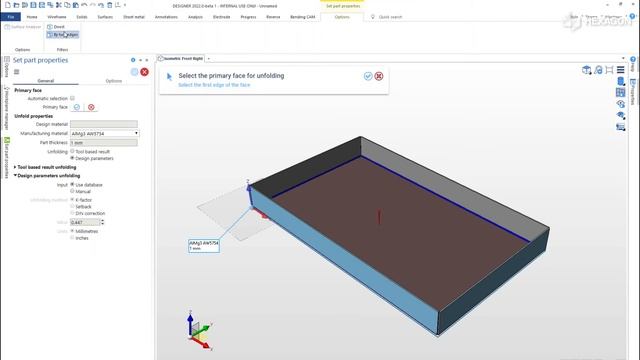Click the view cube orientation icon

(x=587, y=70)
